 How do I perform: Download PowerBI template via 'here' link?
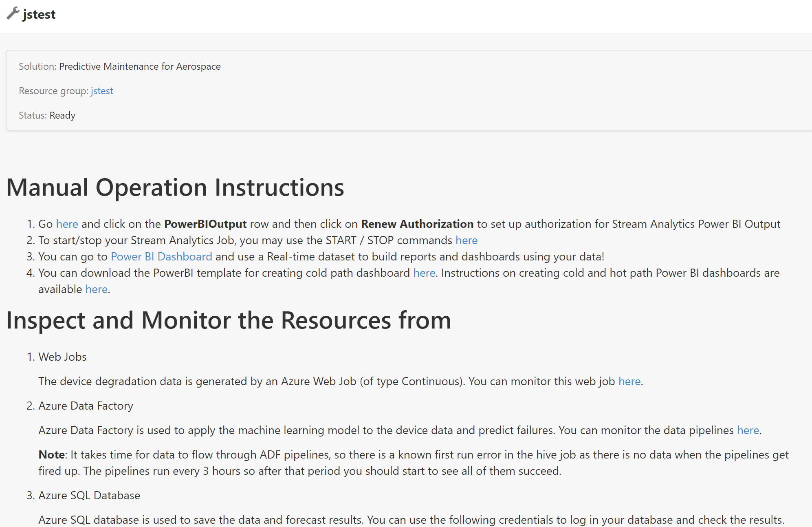coord(424,273)
